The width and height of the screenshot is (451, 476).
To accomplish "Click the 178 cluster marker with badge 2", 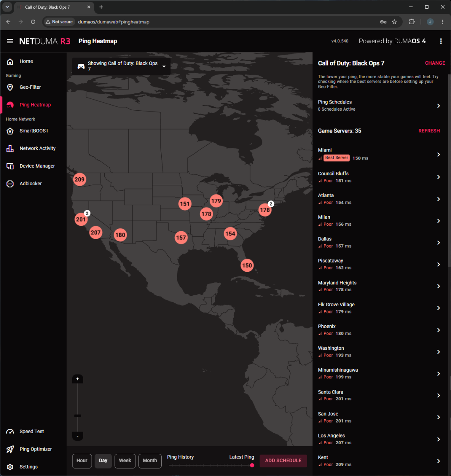I will click(x=265, y=210).
